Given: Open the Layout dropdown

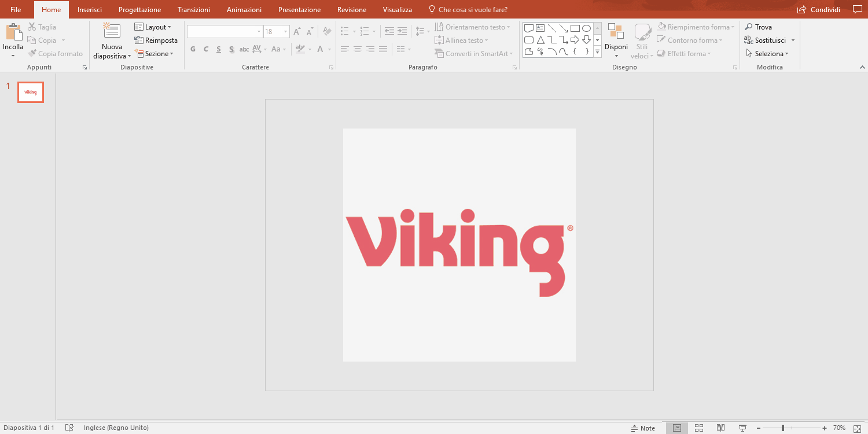Looking at the screenshot, I should [x=153, y=27].
